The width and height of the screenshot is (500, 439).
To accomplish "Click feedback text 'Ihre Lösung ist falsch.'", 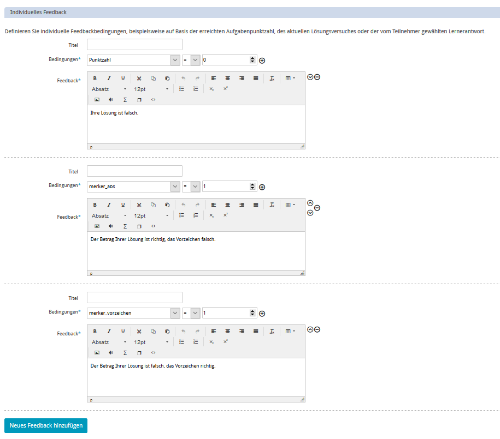I will pos(114,113).
